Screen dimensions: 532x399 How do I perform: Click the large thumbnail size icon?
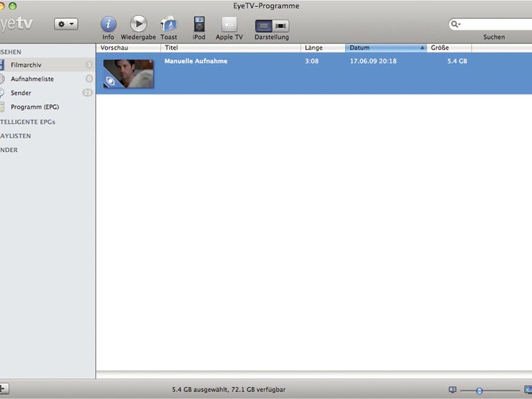[x=528, y=390]
